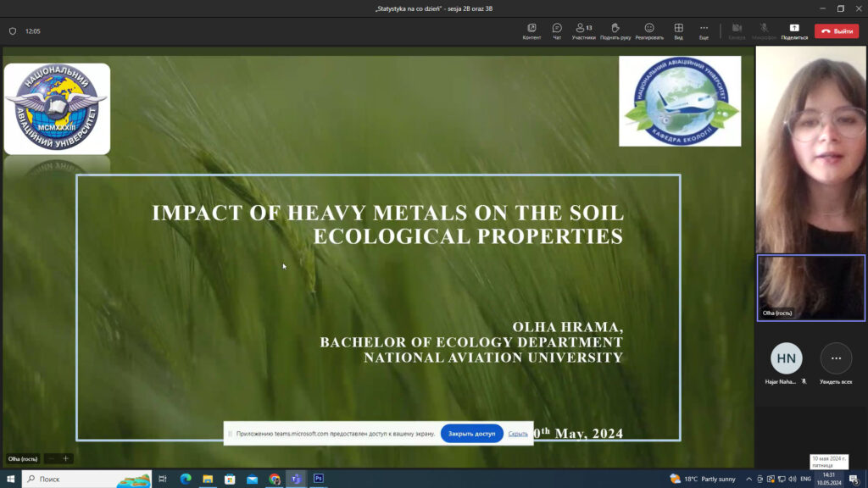
Task: Unmute the microphone (Микрофон)
Action: (764, 30)
